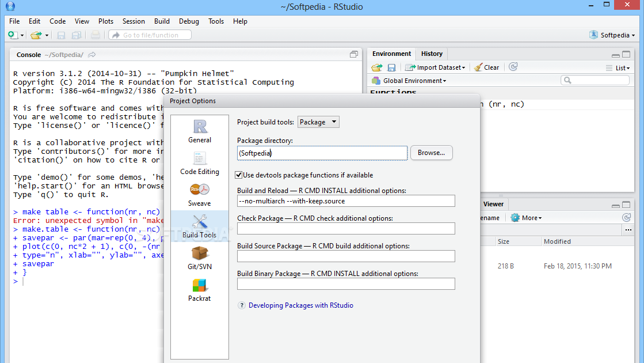This screenshot has width=644, height=363.
Task: Open the More dropdown in Files pane
Action: (x=526, y=218)
